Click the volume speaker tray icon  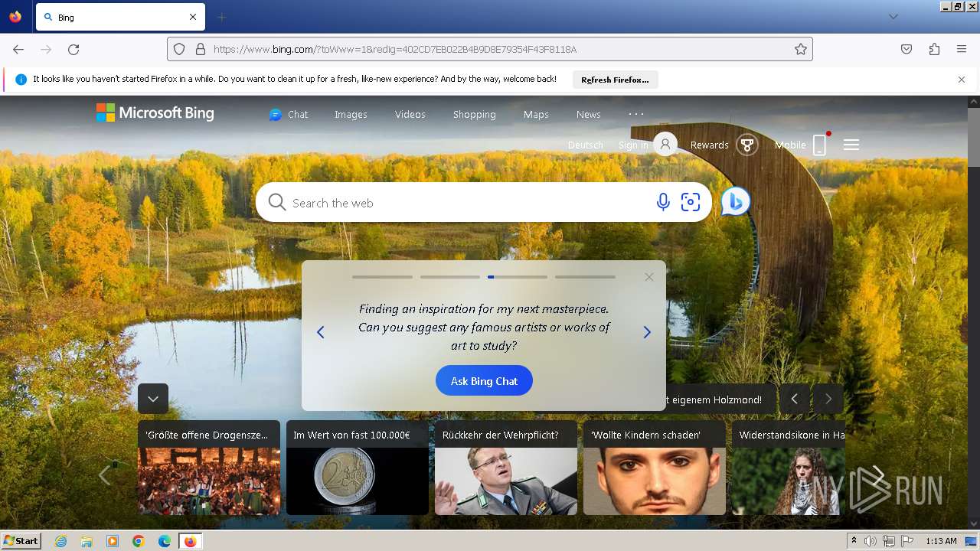coord(871,541)
